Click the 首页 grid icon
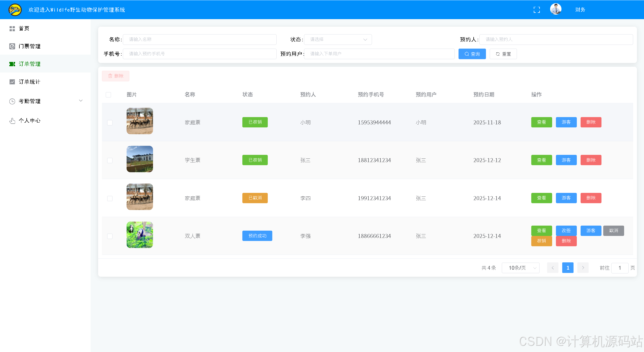 click(x=12, y=28)
